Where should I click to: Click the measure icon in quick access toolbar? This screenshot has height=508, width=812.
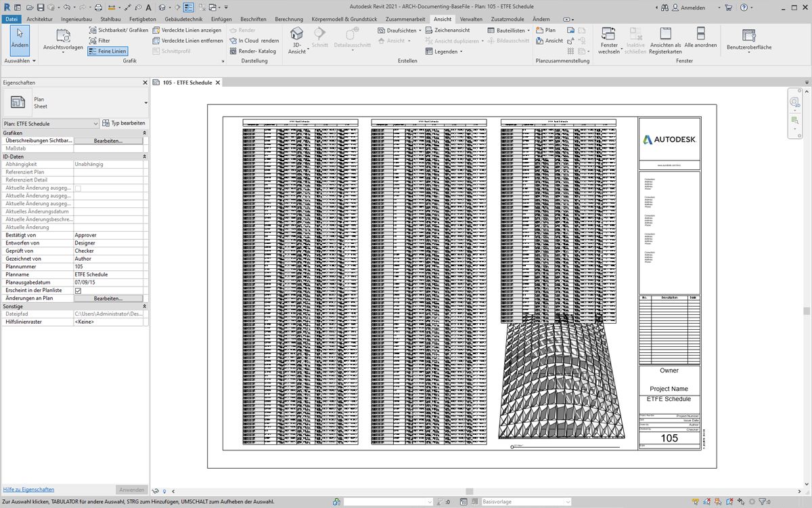(x=112, y=7)
